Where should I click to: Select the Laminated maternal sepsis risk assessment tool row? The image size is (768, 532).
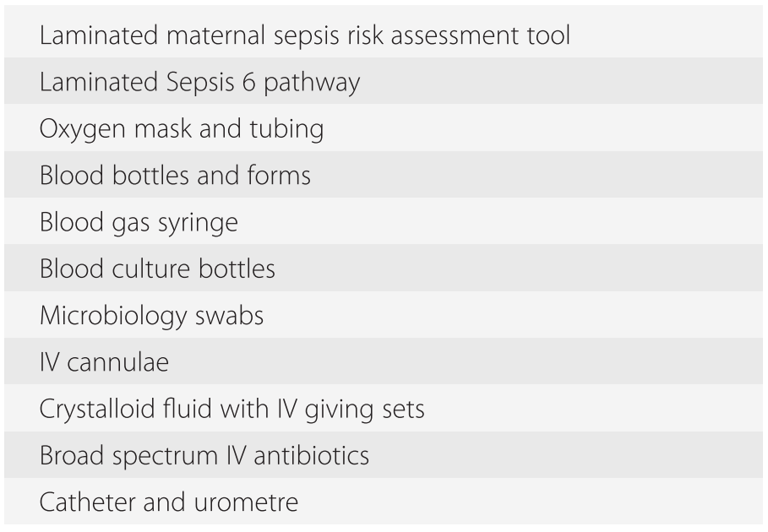tap(304, 35)
